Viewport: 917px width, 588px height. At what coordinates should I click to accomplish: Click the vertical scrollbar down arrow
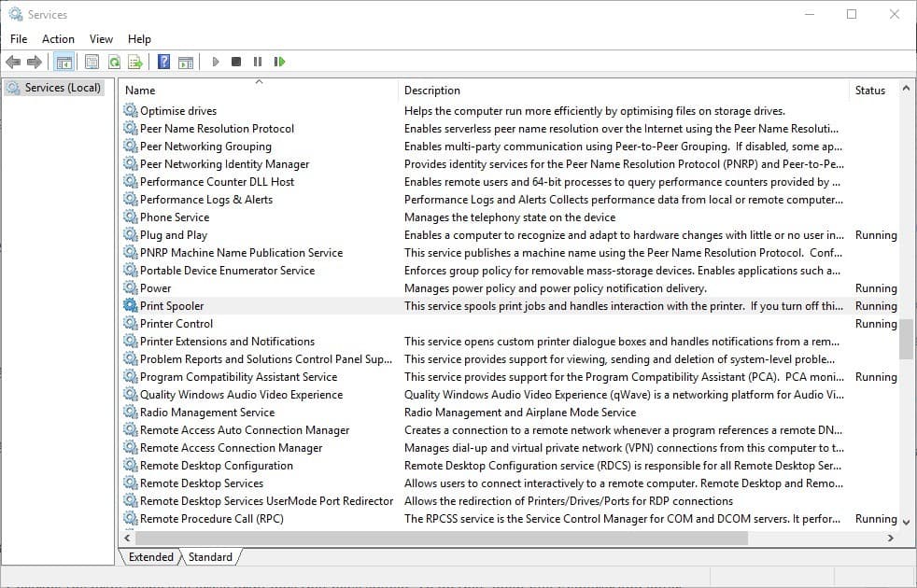tap(906, 521)
